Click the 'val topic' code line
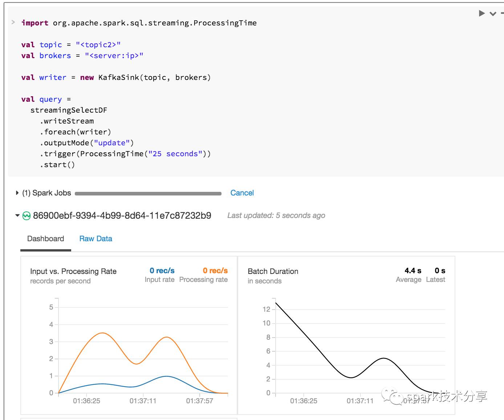504x420 pixels. 71,45
